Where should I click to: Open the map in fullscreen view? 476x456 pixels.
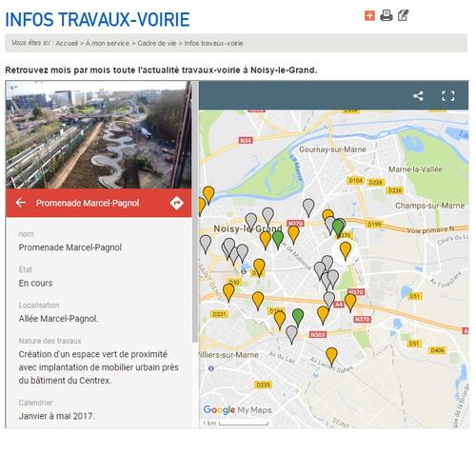(x=448, y=95)
